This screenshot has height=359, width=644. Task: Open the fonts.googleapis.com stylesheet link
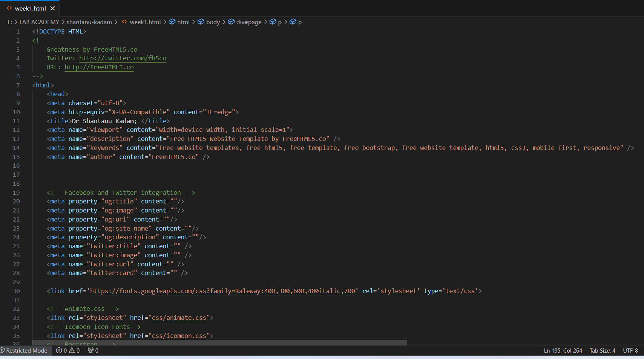pyautogui.click(x=222, y=291)
